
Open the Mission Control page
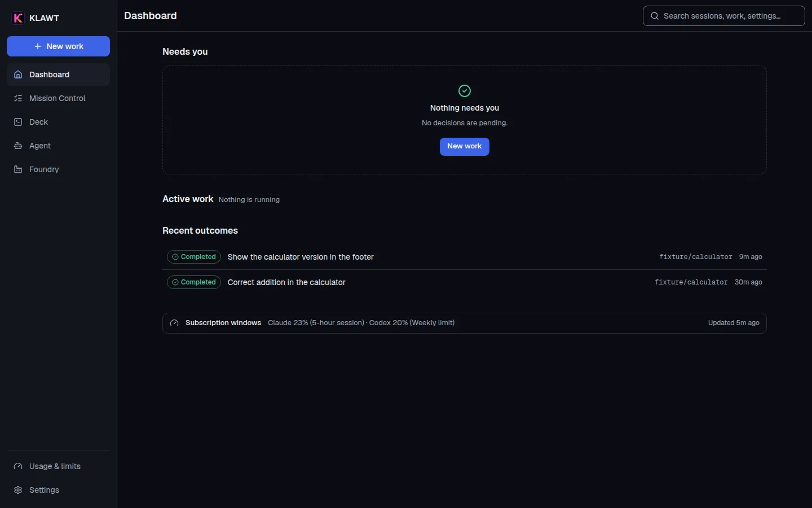click(x=58, y=98)
